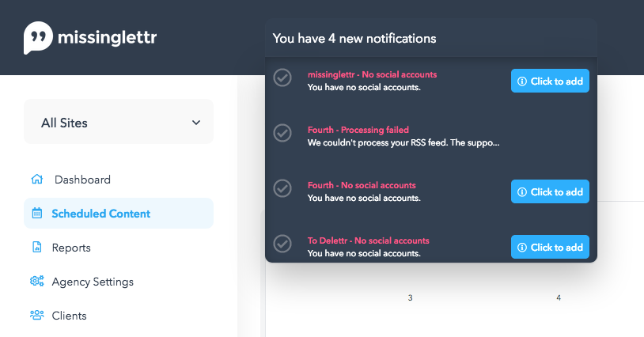644x337 pixels.
Task: Select calendar day 4
Action: (559, 297)
